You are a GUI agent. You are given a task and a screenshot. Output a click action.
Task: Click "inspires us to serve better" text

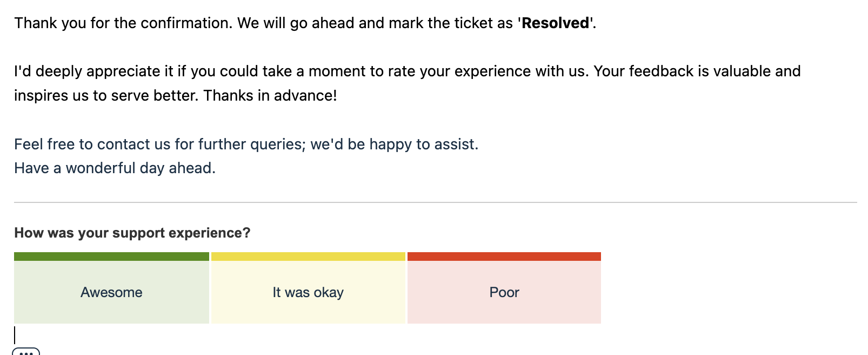tap(106, 96)
